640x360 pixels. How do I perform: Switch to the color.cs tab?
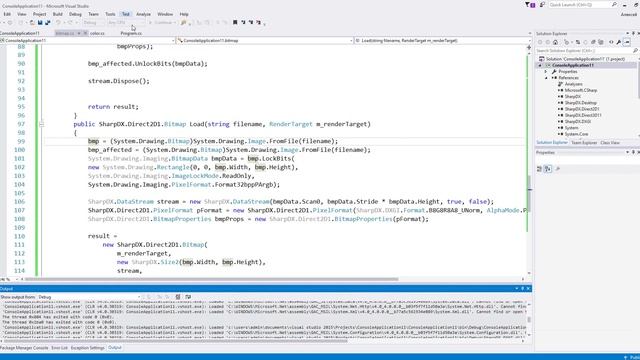tap(97, 33)
